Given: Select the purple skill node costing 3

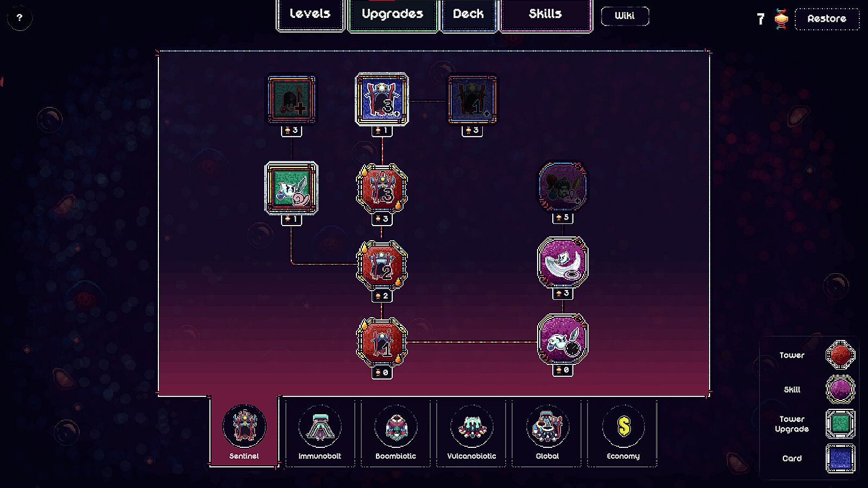Looking at the screenshot, I should (563, 262).
